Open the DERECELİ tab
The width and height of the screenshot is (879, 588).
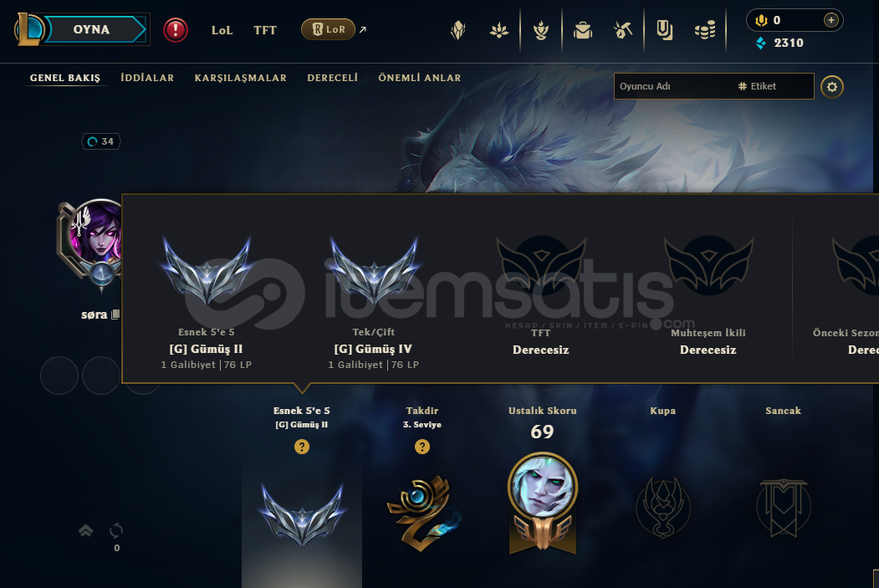click(332, 78)
